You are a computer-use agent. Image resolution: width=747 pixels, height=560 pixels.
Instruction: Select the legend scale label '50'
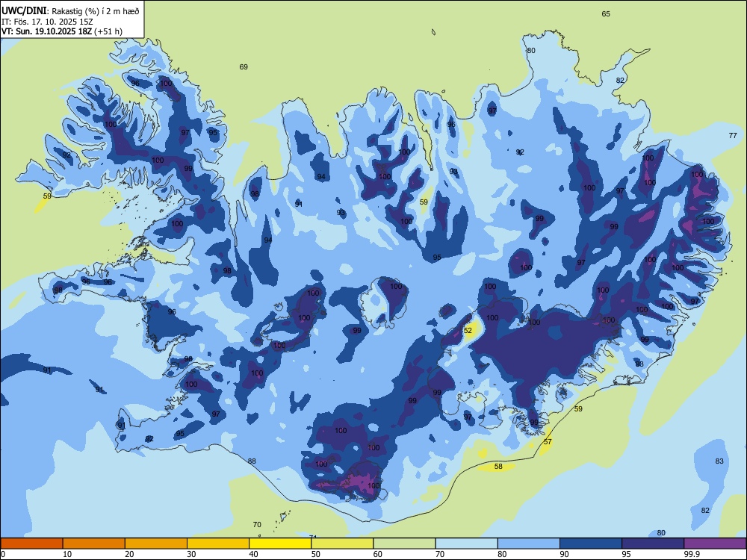point(316,554)
